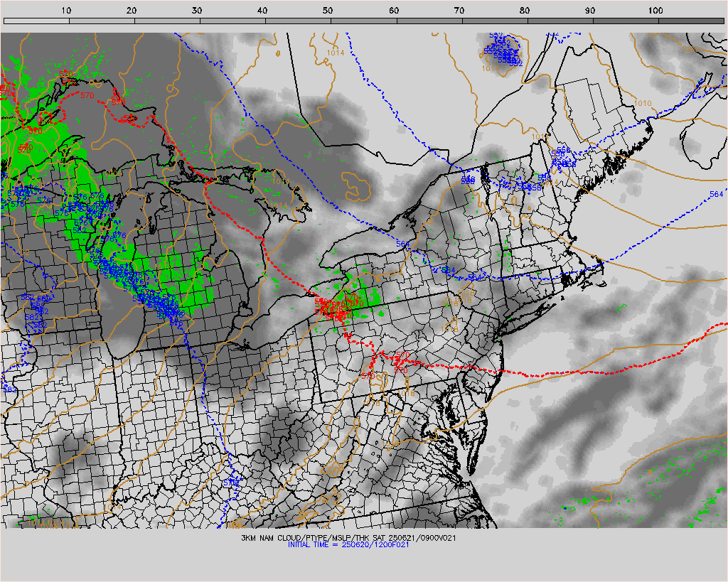Click the blue 582 label at the left edge
Image resolution: width=728 pixels, height=582 pixels.
9,389
